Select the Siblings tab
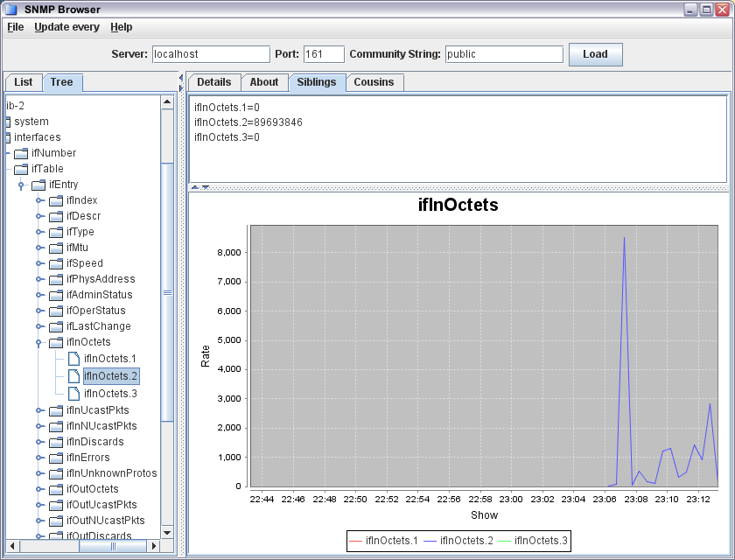 [x=317, y=82]
